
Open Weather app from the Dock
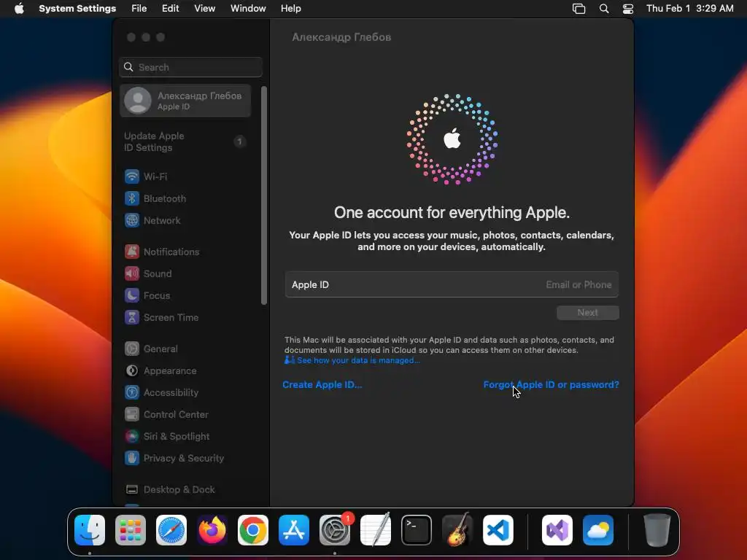click(598, 530)
